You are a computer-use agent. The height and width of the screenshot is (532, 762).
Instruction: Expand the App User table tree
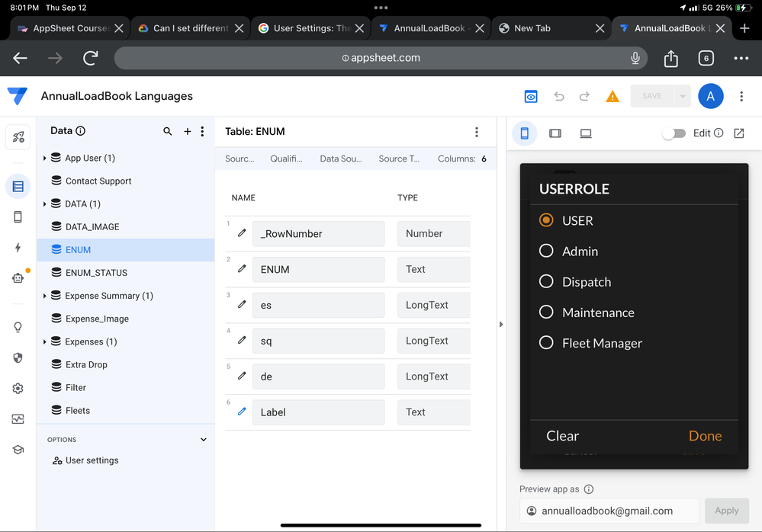click(44, 158)
